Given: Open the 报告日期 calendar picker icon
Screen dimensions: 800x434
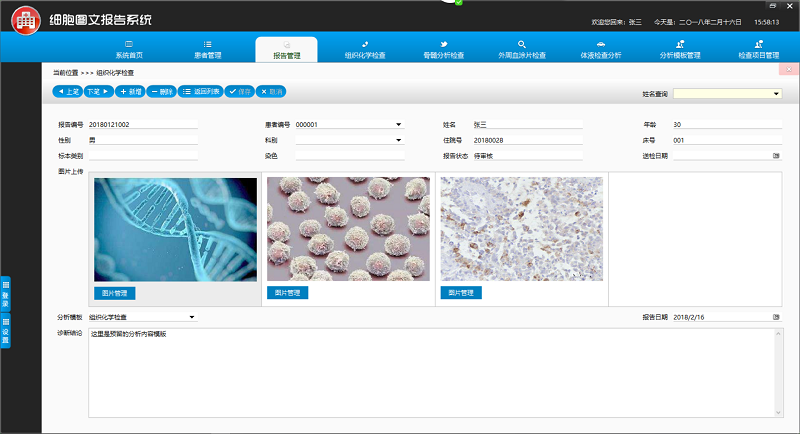Looking at the screenshot, I should pyautogui.click(x=776, y=317).
